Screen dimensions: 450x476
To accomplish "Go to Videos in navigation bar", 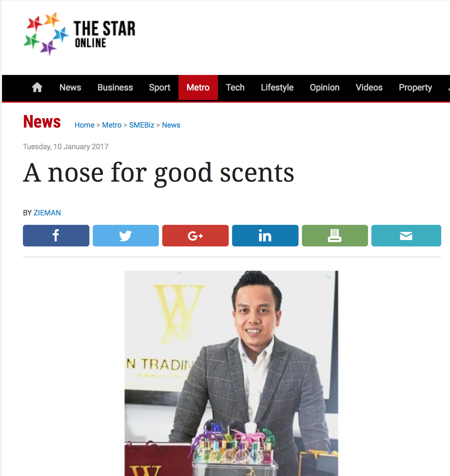I will tap(369, 87).
